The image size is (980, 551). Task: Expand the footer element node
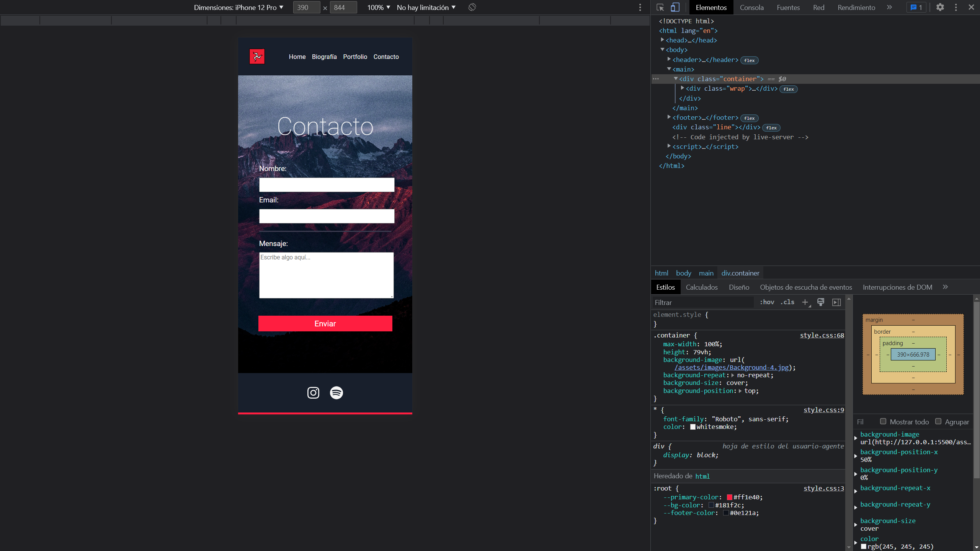pyautogui.click(x=669, y=117)
